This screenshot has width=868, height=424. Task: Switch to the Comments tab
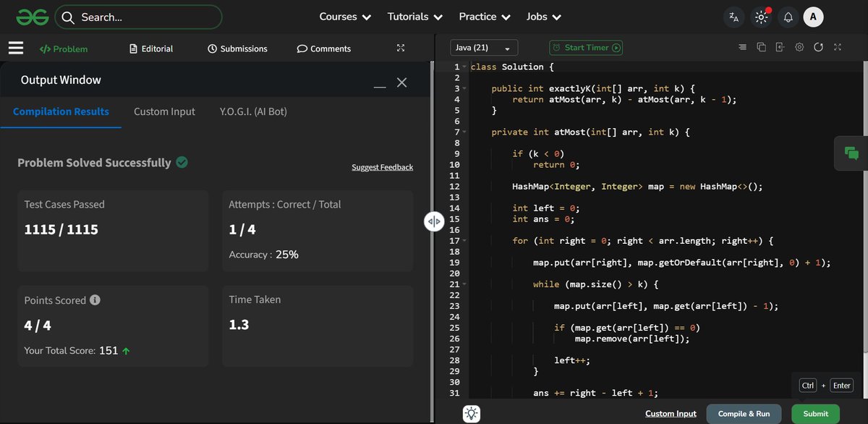coord(323,48)
